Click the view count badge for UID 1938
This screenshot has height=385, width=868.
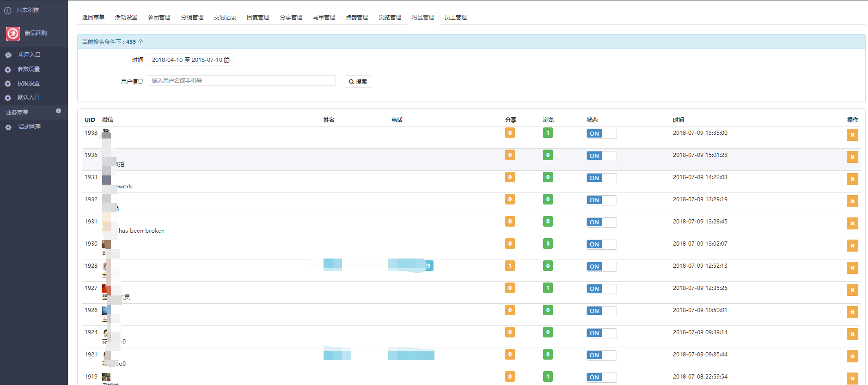tap(548, 133)
